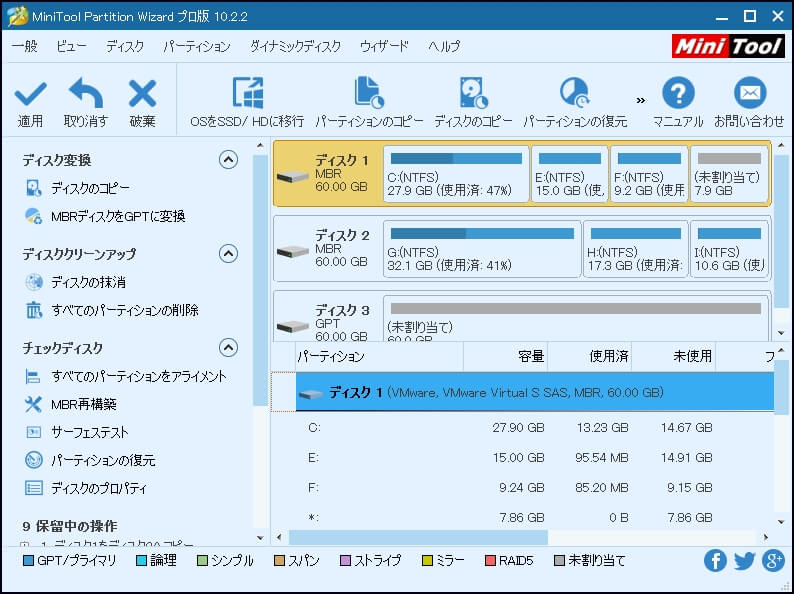The width and height of the screenshot is (794, 594).
Task: Click the お問い合わせ mail icon
Action: (750, 93)
